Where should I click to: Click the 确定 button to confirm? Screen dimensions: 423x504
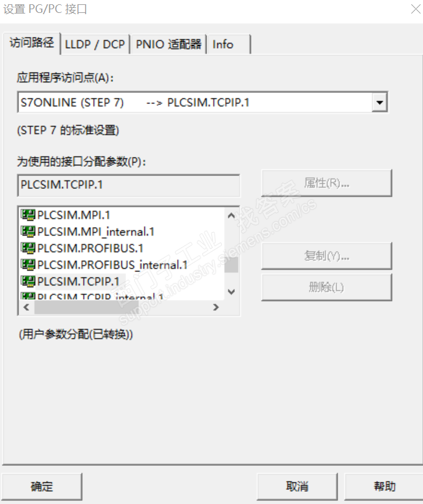coord(42,487)
